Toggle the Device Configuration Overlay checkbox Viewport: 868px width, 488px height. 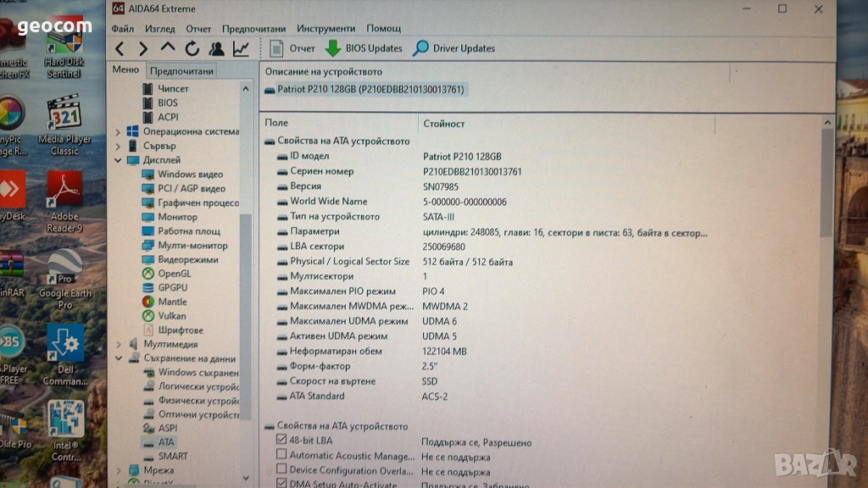coord(281,470)
